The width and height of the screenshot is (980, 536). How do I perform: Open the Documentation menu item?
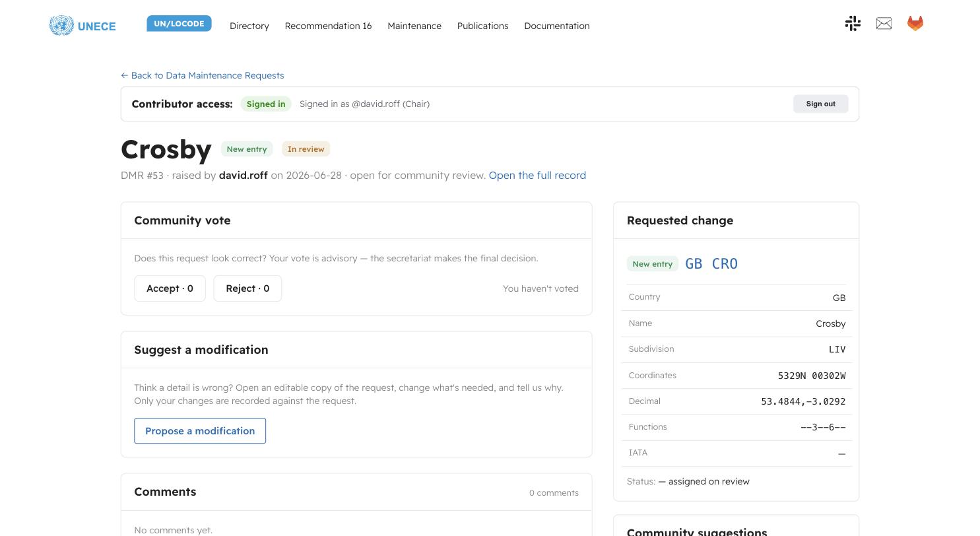[557, 26]
